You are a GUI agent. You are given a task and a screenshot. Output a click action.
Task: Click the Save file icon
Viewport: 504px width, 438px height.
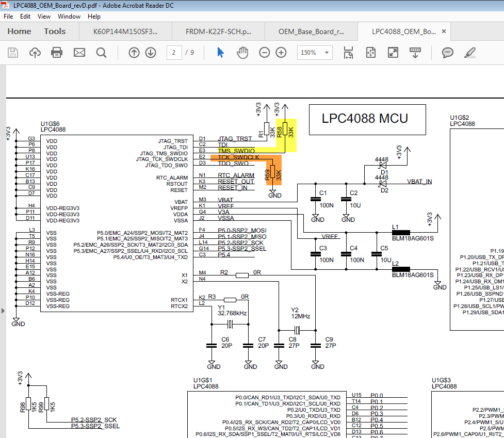tap(13, 53)
